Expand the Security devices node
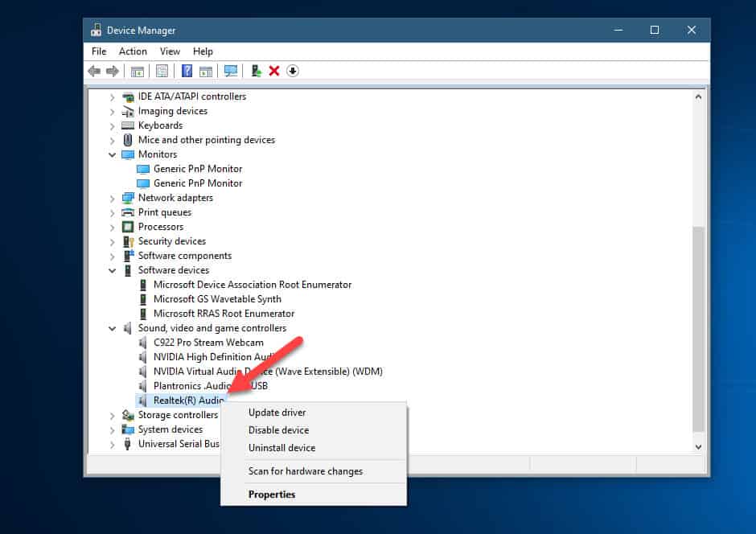This screenshot has width=756, height=534. coord(112,242)
